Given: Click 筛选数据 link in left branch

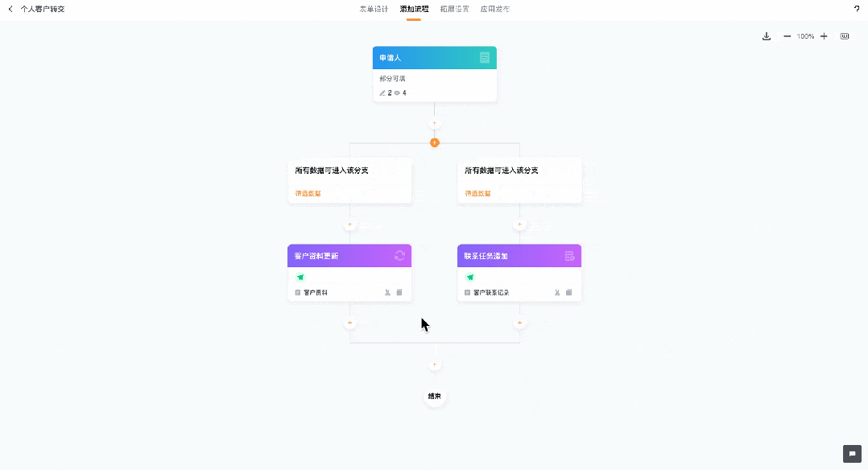Looking at the screenshot, I should pos(308,194).
